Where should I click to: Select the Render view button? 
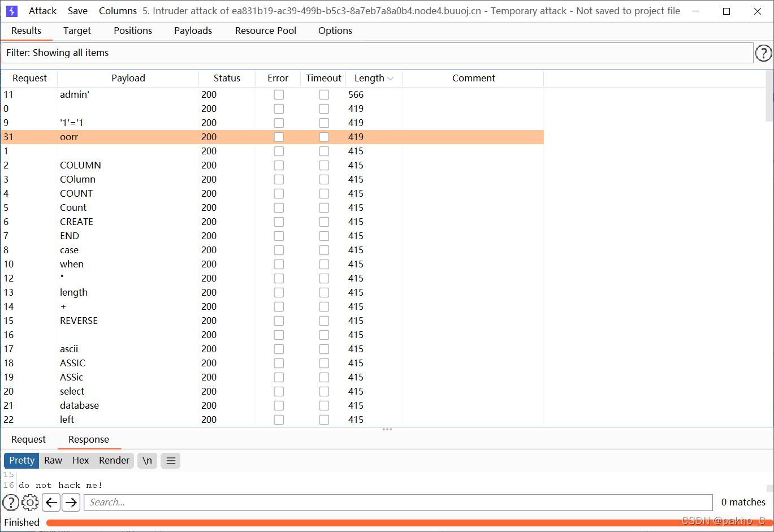(x=114, y=460)
